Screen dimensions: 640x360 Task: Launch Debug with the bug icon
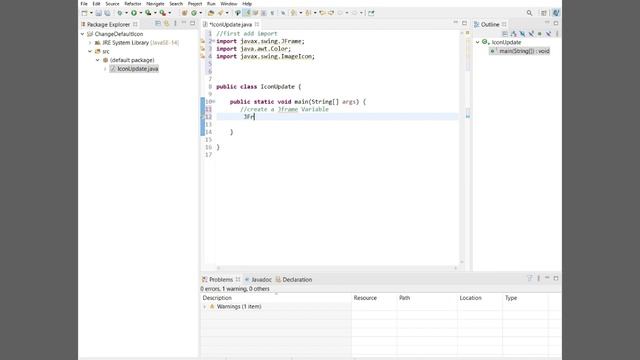coord(120,13)
